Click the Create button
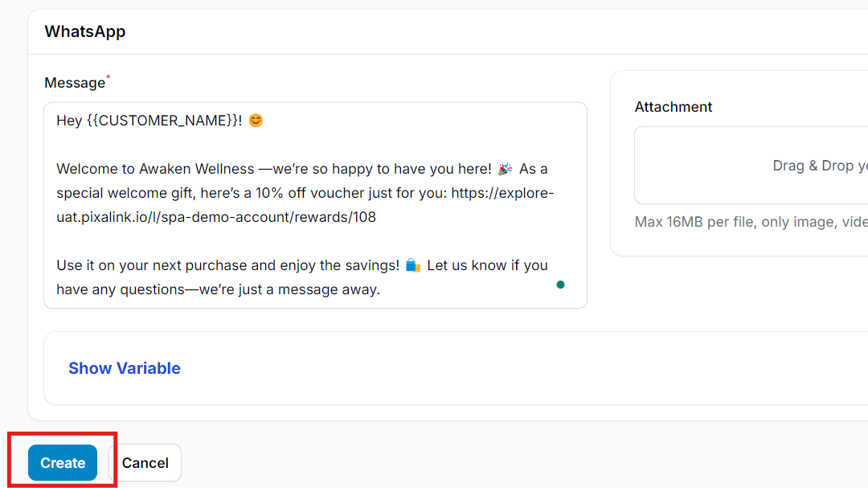 click(x=63, y=462)
